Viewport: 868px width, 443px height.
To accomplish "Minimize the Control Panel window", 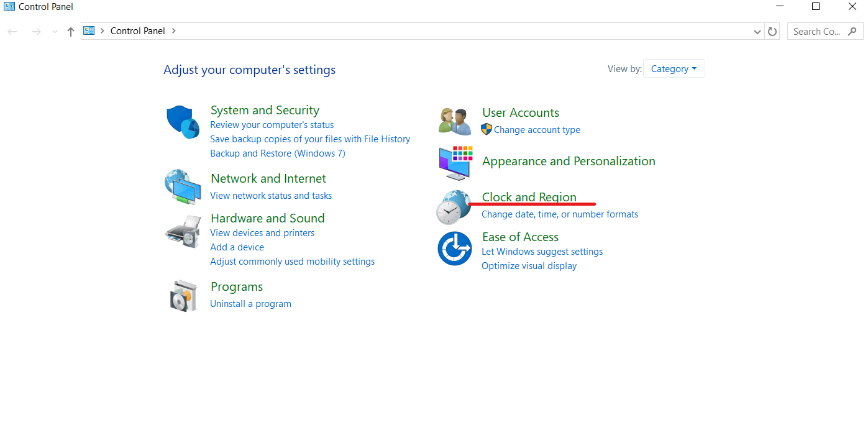I will click(x=780, y=7).
